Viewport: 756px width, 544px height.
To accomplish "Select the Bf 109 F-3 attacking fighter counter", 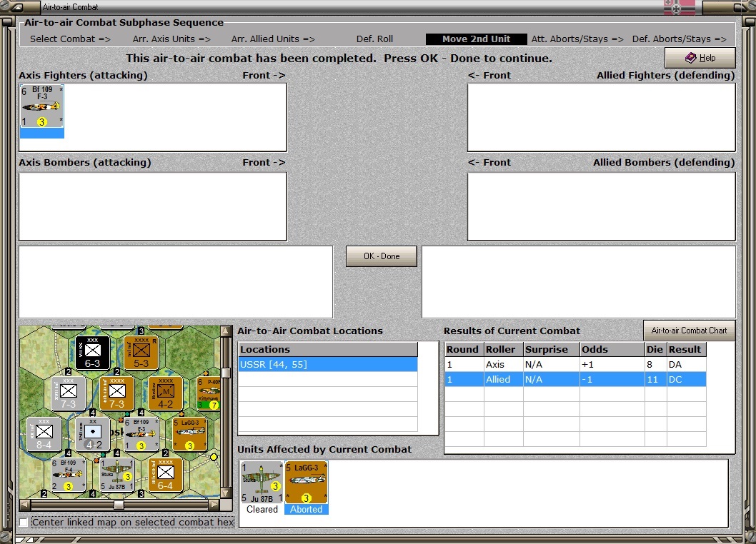I will pyautogui.click(x=42, y=107).
